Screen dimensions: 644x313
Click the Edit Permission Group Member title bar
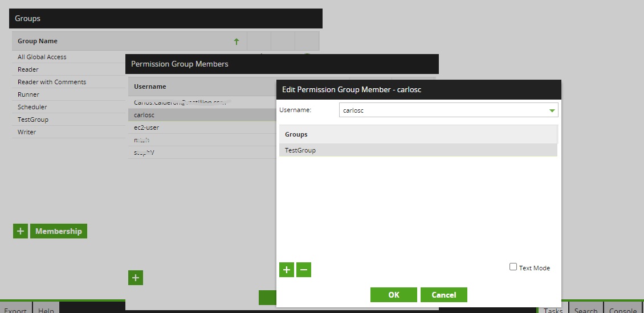pos(418,89)
